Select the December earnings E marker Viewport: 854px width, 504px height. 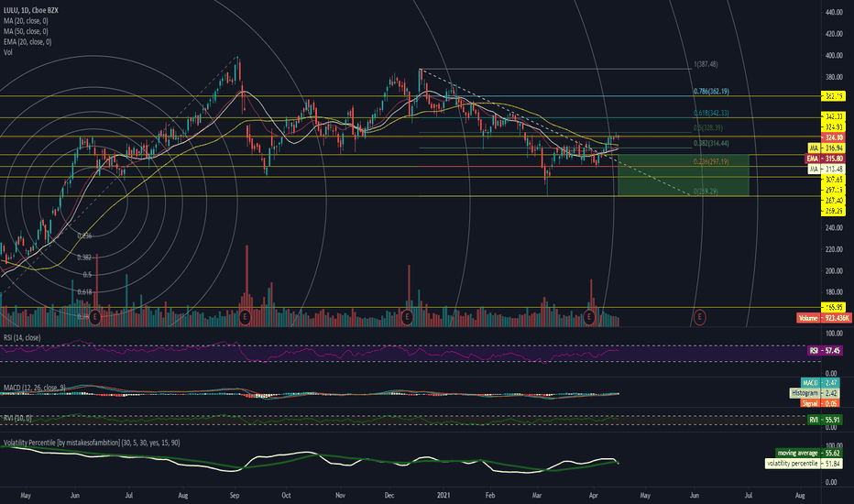406,316
